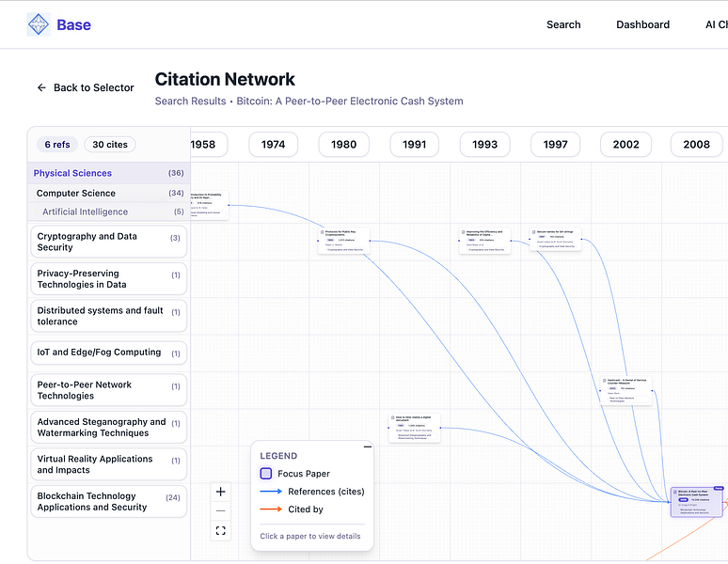Select the 1974 year column header

pos(273,144)
